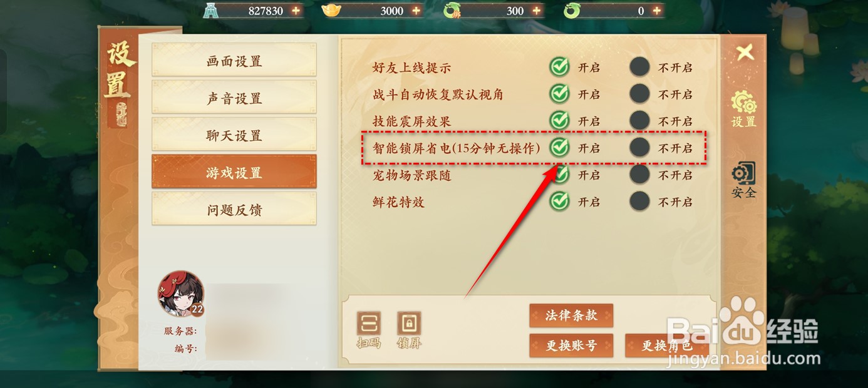Click the 更换账号 button
The width and height of the screenshot is (868, 388).
coord(571,345)
